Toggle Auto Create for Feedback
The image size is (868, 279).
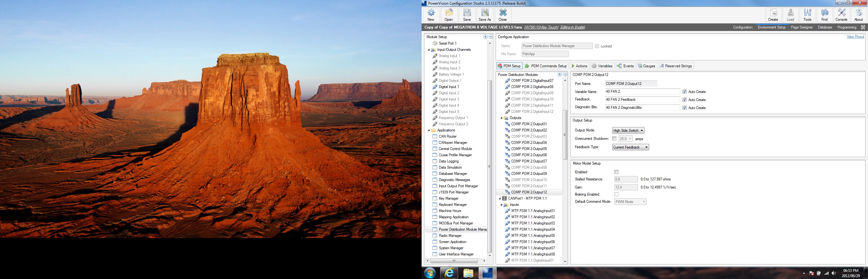[684, 100]
